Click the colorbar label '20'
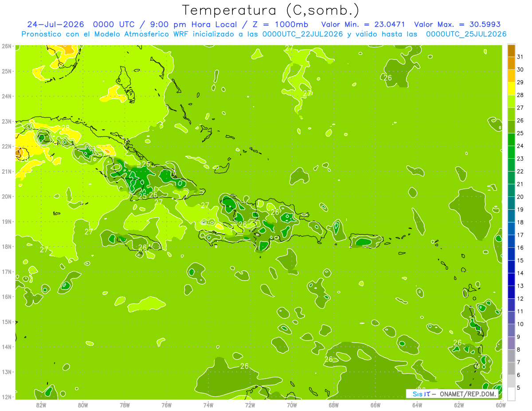The height and width of the screenshot is (411, 532). pyautogui.click(x=520, y=196)
